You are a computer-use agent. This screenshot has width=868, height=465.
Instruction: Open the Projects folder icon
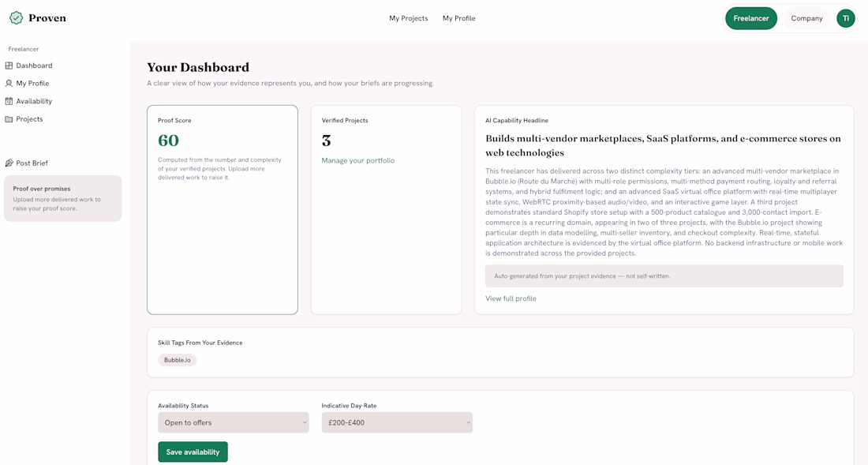click(x=9, y=119)
